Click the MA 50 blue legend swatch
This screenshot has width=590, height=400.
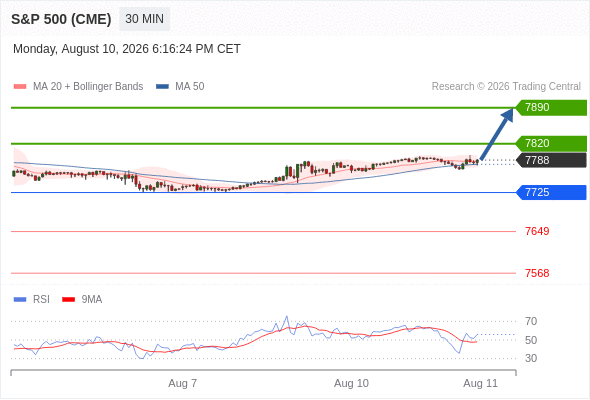(x=162, y=87)
